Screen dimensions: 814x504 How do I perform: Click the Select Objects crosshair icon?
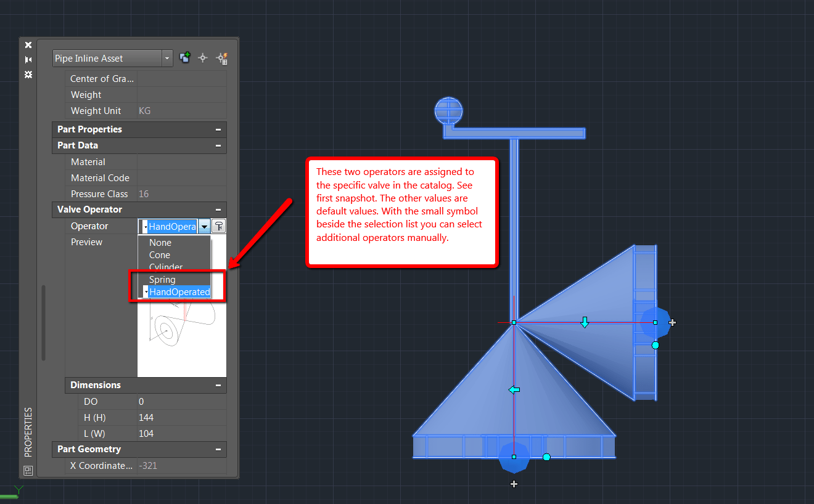(203, 58)
